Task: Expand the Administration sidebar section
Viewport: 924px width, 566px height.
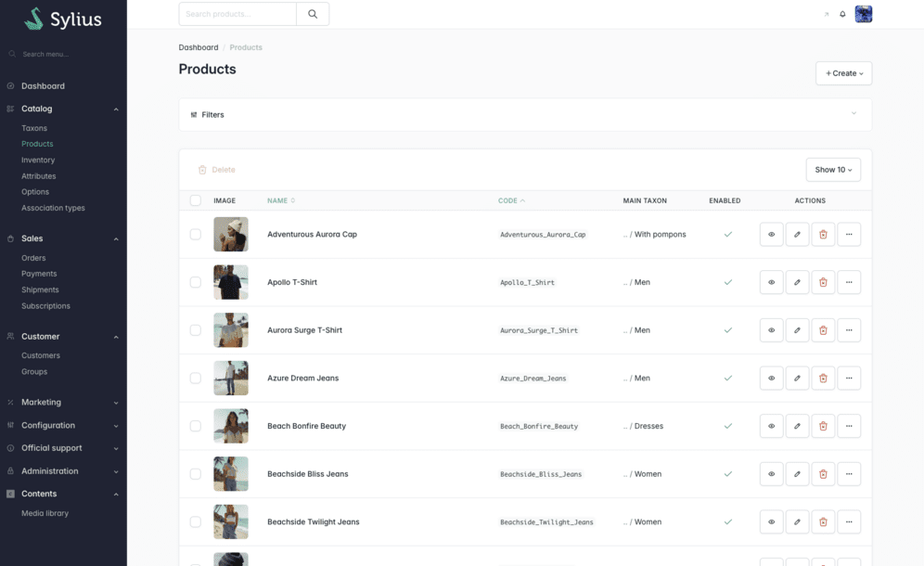Action: coord(63,471)
